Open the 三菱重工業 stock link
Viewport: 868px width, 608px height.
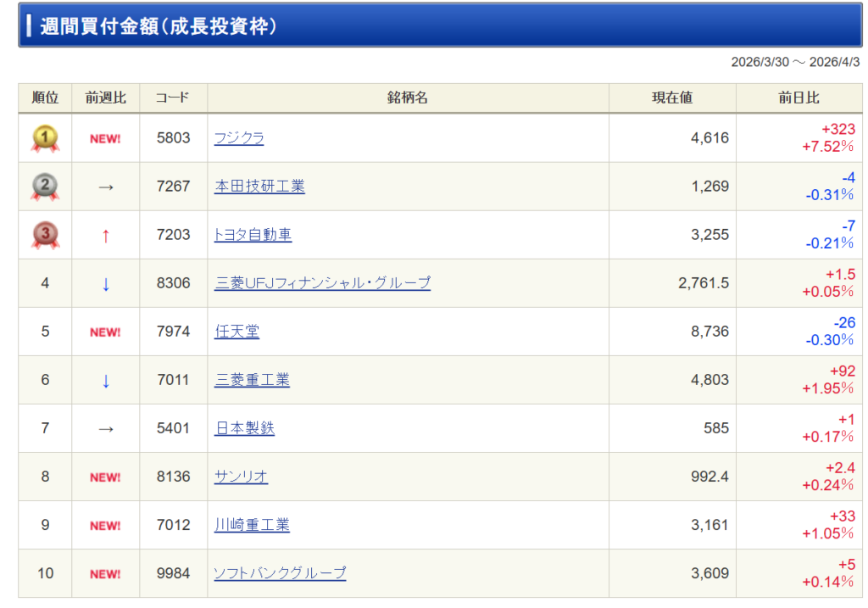click(x=252, y=380)
